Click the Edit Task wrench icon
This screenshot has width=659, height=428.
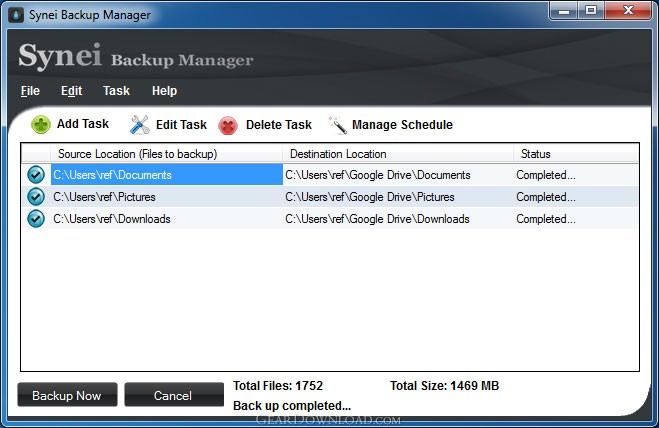pyautogui.click(x=140, y=125)
